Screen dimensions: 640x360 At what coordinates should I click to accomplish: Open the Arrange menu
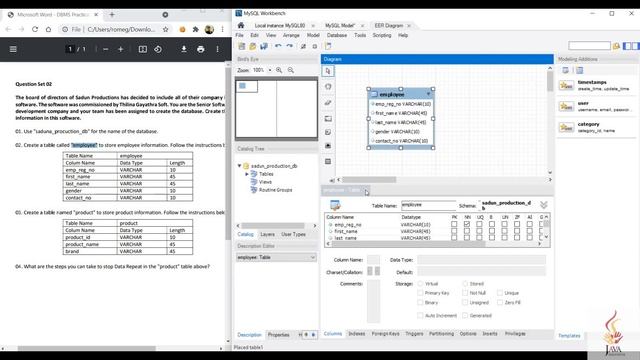point(291,36)
